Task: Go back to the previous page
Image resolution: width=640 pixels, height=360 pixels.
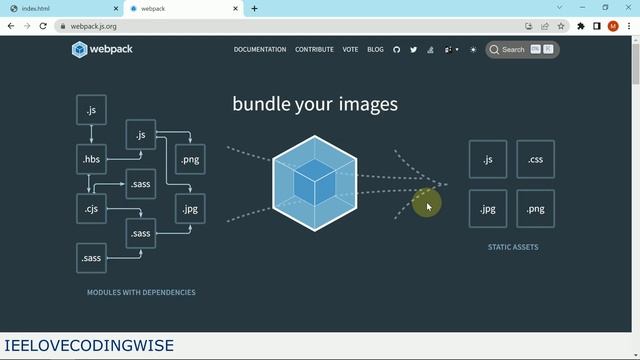Action: pos(11,26)
